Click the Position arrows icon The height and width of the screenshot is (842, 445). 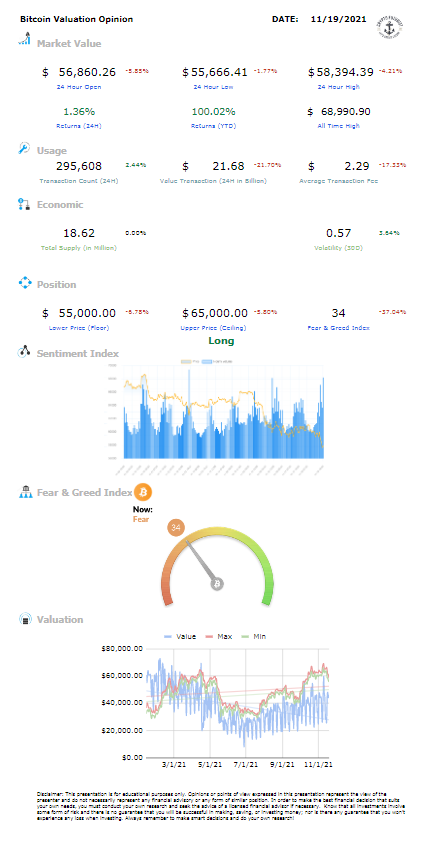coord(25,283)
